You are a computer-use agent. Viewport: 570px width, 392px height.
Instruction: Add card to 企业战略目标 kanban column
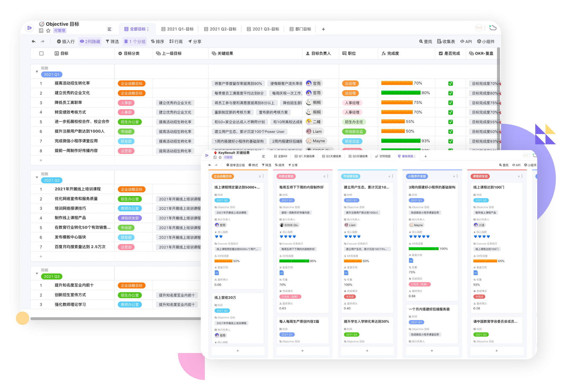[238, 351]
